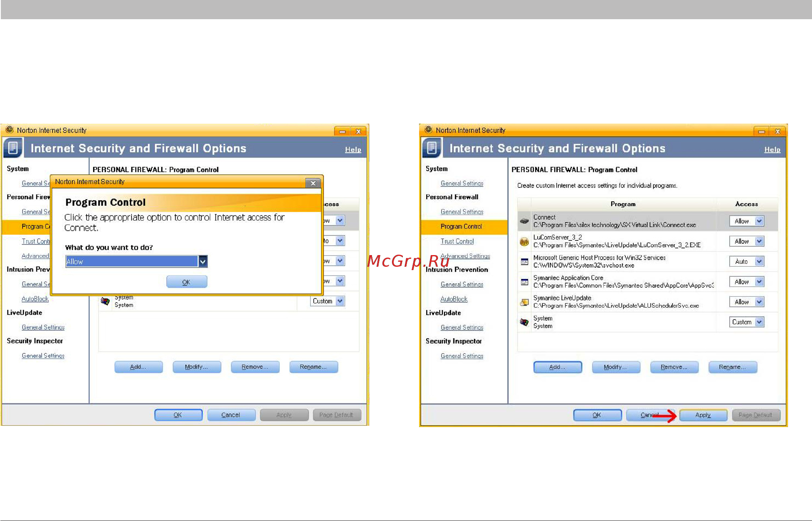Open General Settings under LiveUpdate, right window
812x521 pixels.
pyautogui.click(x=462, y=327)
